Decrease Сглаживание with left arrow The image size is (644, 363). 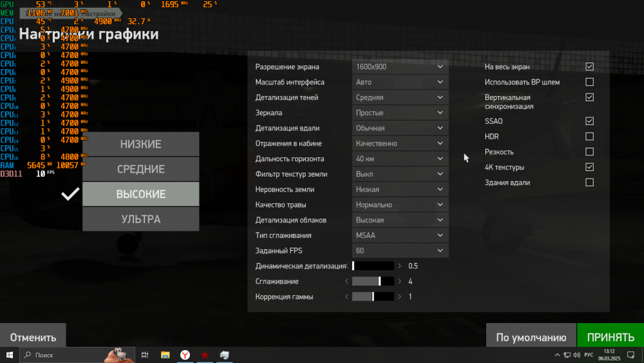[346, 281]
